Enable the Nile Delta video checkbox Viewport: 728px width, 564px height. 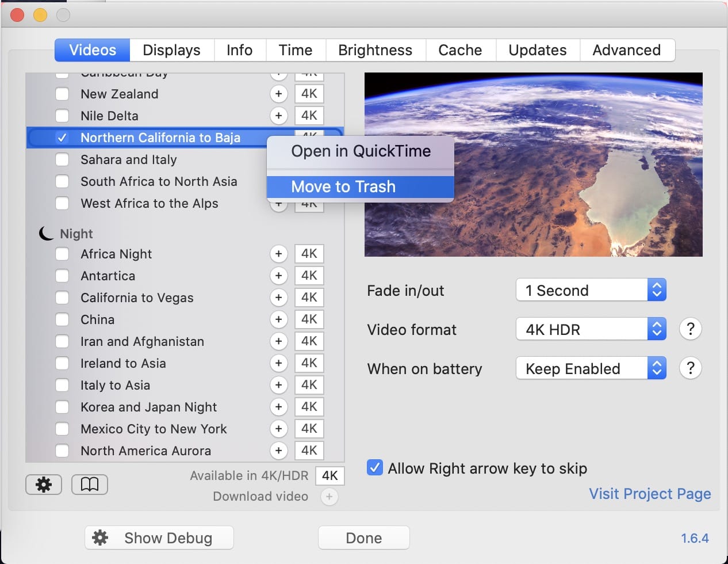(x=62, y=116)
